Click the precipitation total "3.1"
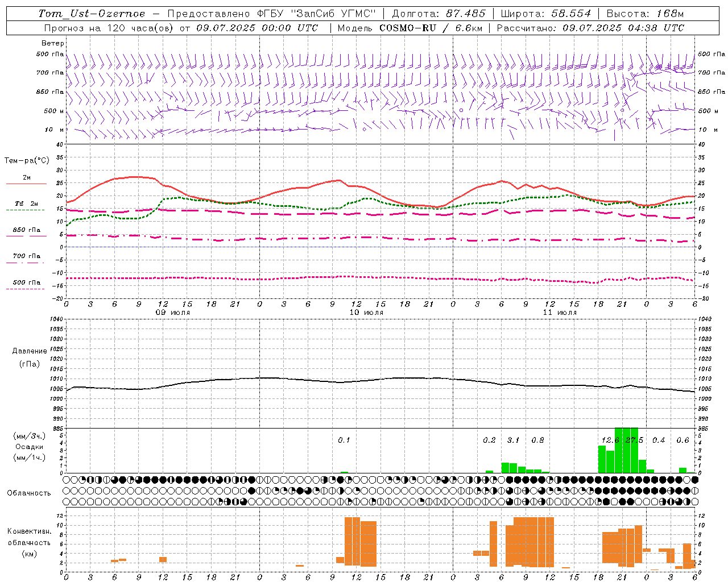 pos(514,440)
